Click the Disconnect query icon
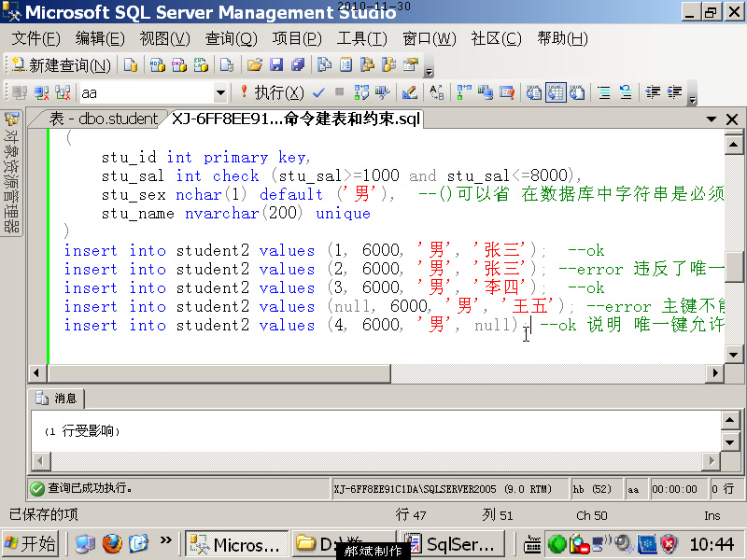This screenshot has width=747, height=560. click(41, 92)
